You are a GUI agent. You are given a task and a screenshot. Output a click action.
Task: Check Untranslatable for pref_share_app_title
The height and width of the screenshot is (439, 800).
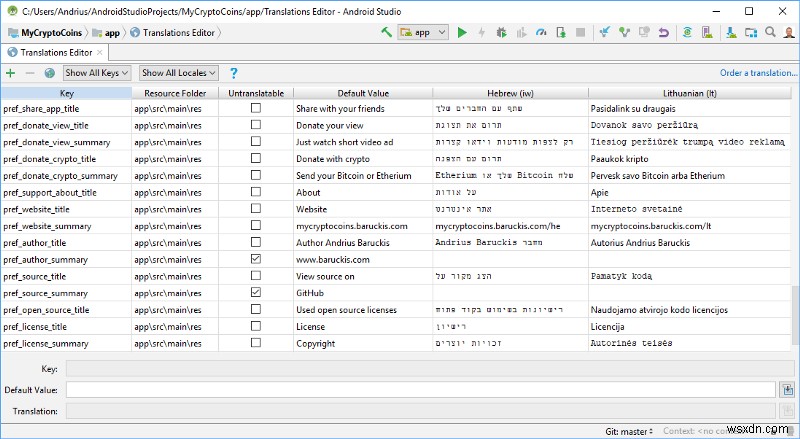tap(255, 108)
